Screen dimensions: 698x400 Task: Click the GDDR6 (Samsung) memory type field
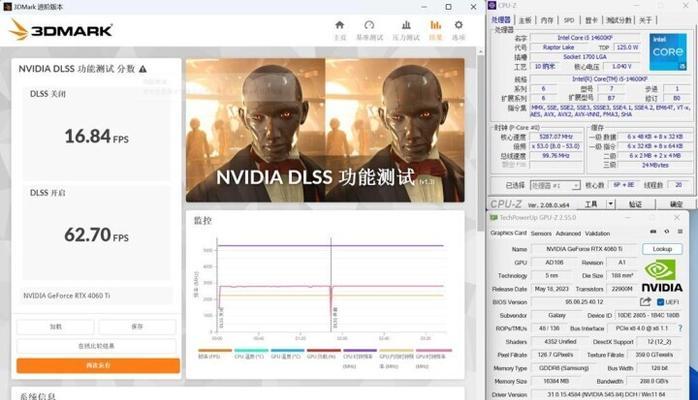pos(564,368)
